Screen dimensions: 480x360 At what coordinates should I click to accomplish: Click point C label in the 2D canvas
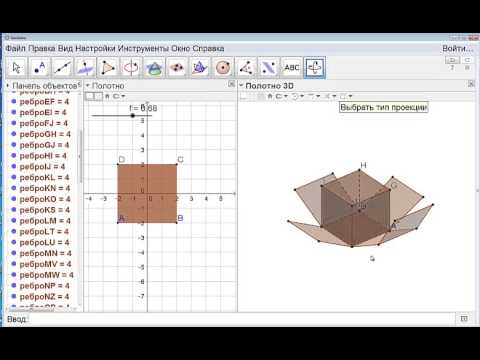click(x=180, y=160)
